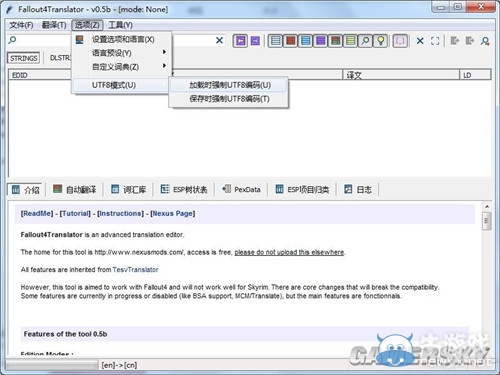Click the fullscreen brackets icon

pyautogui.click(x=435, y=41)
